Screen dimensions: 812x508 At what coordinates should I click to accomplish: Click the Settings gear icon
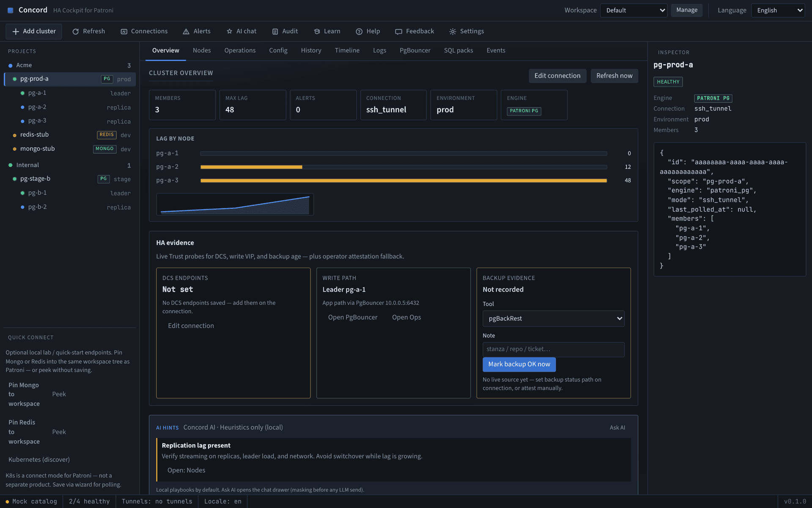453,31
